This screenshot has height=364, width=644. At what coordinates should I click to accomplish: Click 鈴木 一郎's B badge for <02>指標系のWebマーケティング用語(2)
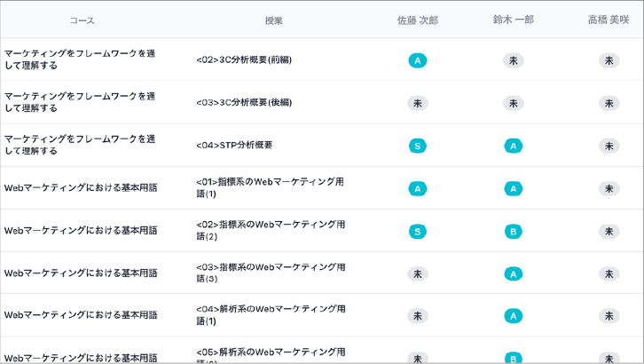[x=513, y=231]
